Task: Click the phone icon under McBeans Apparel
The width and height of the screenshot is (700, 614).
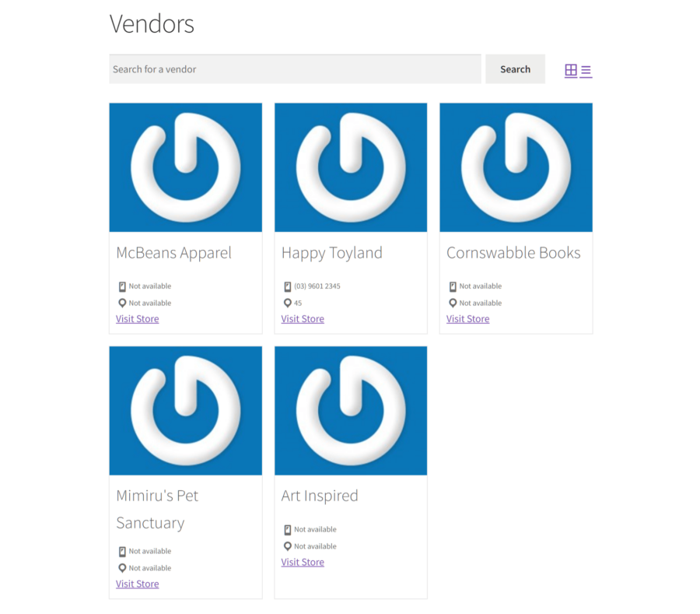Action: [121, 286]
